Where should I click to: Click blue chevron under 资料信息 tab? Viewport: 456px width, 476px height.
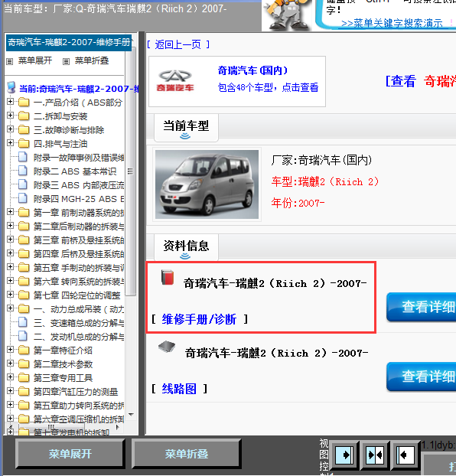(185, 256)
